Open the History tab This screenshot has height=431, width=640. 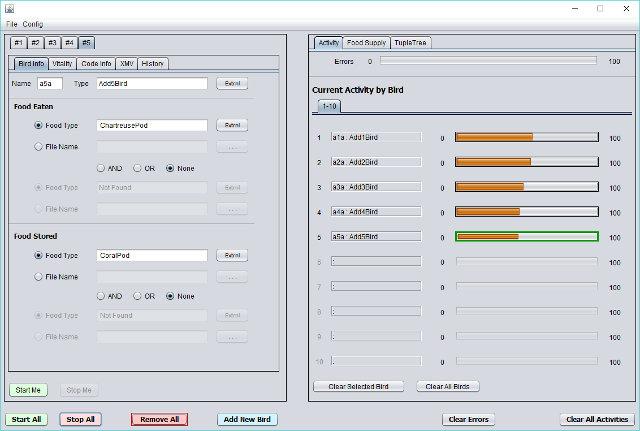(153, 64)
